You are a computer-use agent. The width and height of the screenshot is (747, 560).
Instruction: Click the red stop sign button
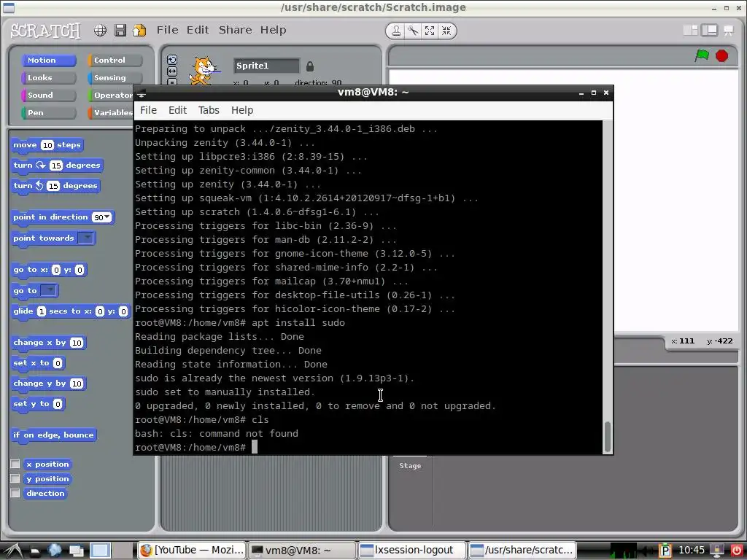721,55
